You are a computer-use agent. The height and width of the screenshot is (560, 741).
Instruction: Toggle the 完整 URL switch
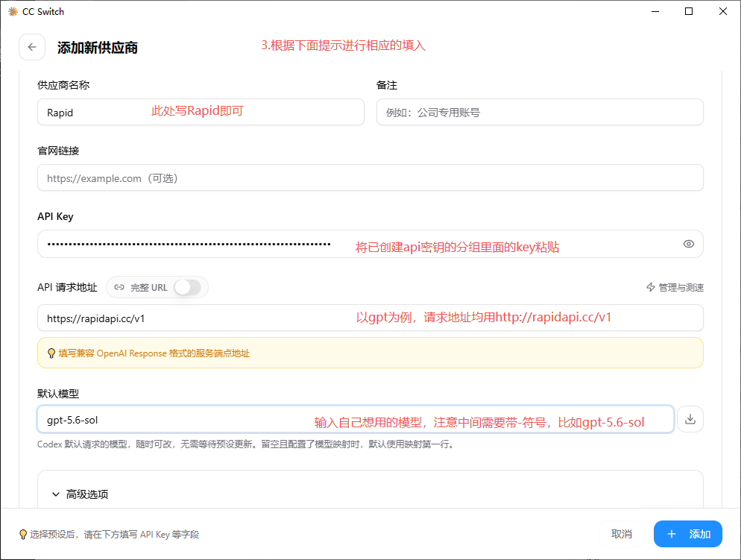tap(188, 287)
